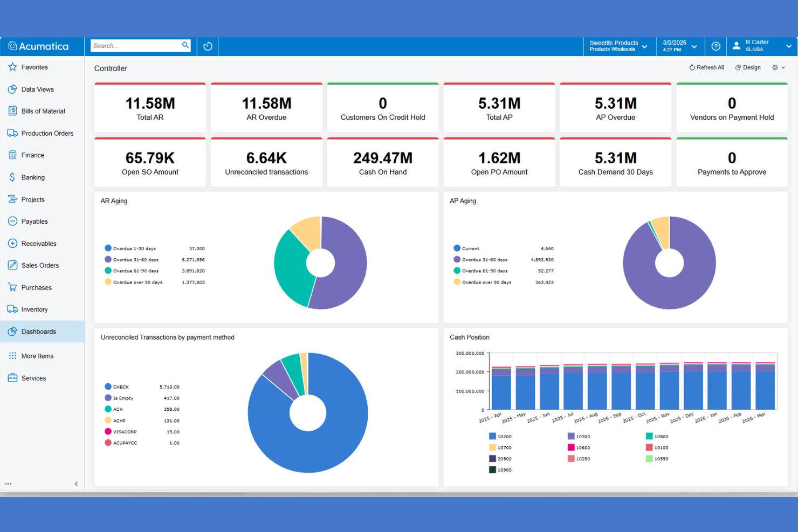Click AR Aging Overdue 61-90 days legend dot
The image size is (798, 532).
point(108,271)
